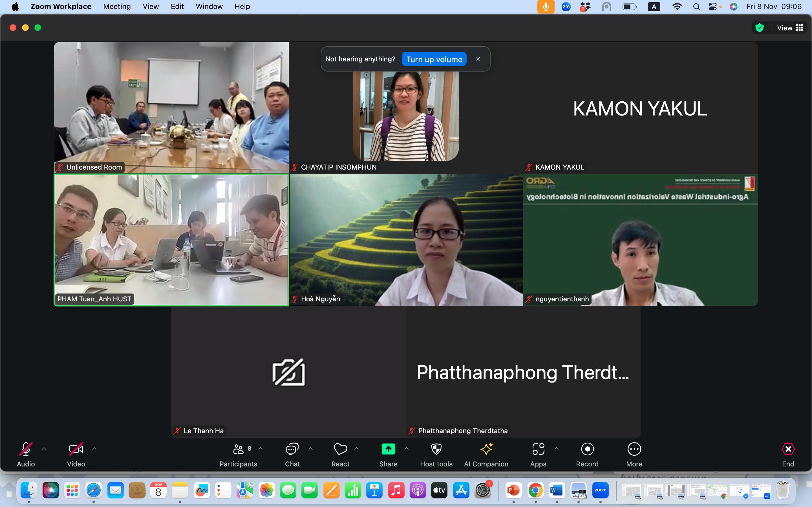Image resolution: width=812 pixels, height=507 pixels.
Task: Start recording with the Record icon
Action: (x=587, y=449)
